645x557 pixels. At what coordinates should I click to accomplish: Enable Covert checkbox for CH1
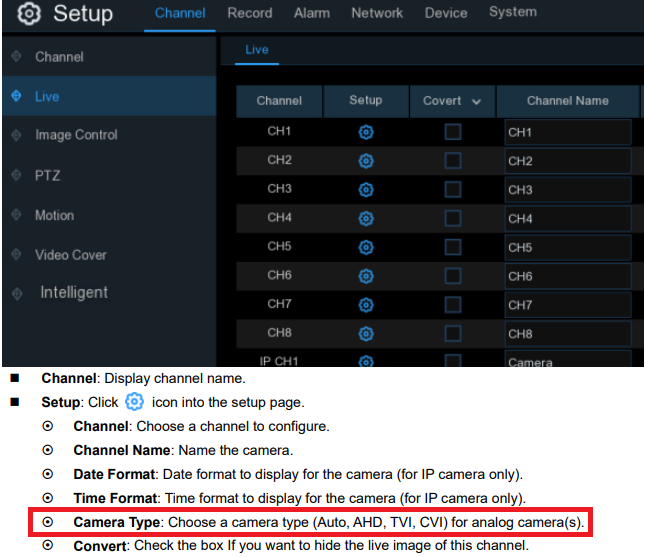tap(452, 132)
